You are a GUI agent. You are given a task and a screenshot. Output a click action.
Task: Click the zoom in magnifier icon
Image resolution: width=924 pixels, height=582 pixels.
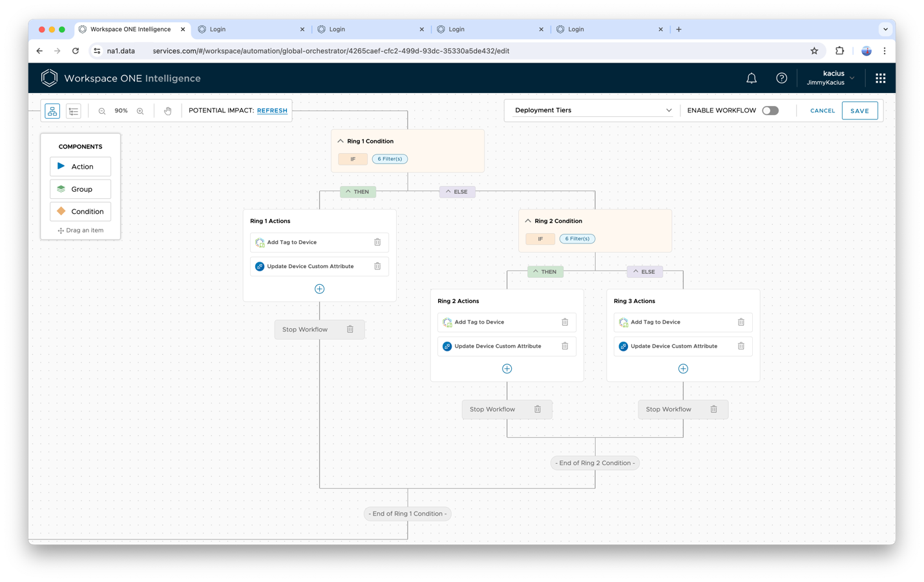point(140,111)
